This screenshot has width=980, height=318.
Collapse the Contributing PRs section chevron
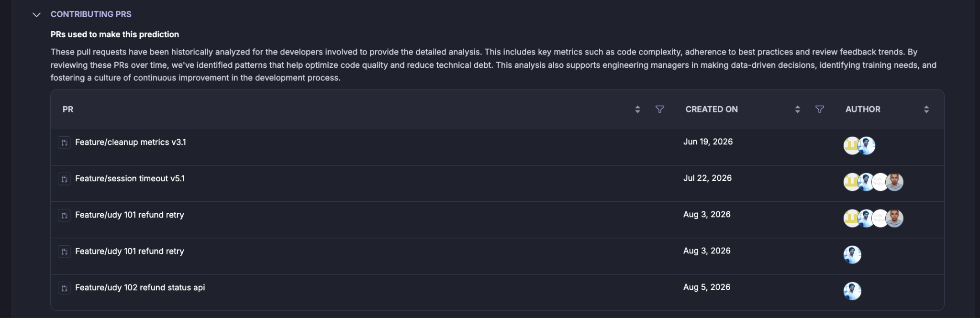(x=36, y=15)
